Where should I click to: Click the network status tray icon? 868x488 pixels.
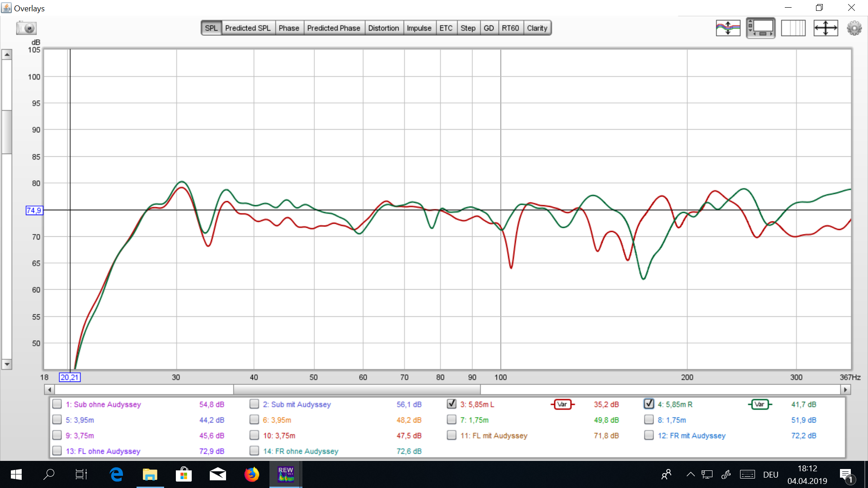707,474
